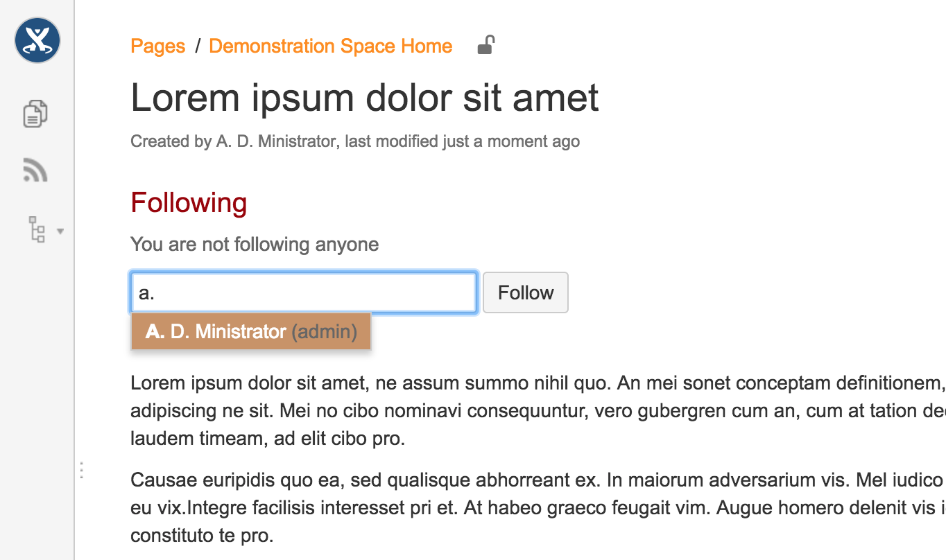Click the open padlock icon beside the breadcrumb

click(485, 44)
